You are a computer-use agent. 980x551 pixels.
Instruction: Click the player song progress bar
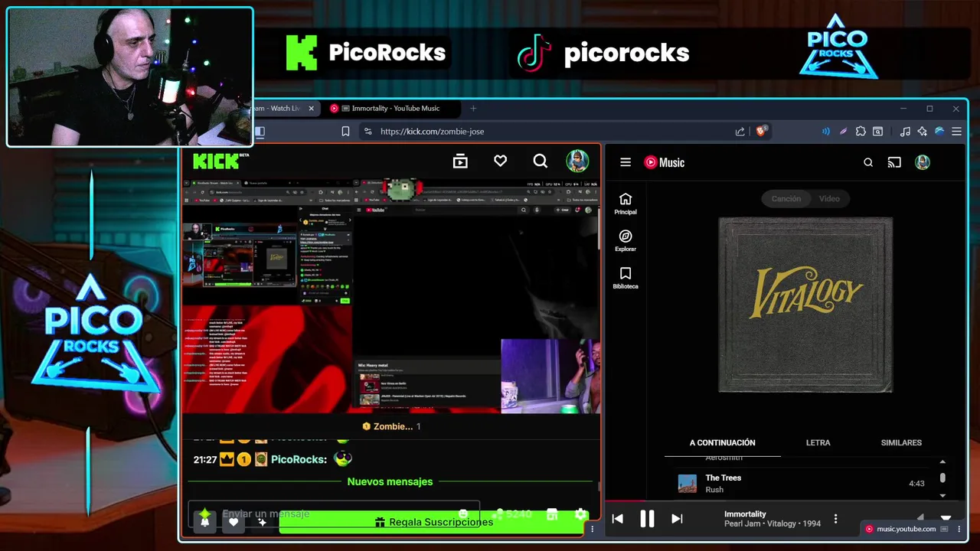pyautogui.click(x=786, y=502)
